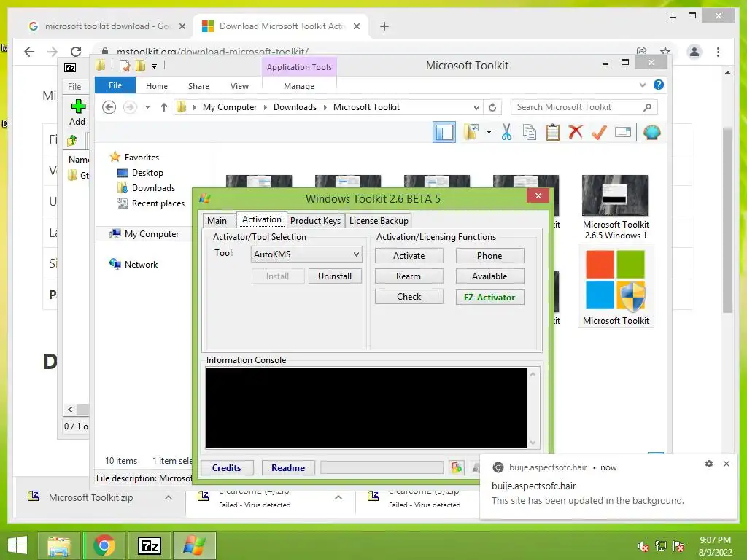Switch to microsoft toolkit download Google tab

click(107, 26)
